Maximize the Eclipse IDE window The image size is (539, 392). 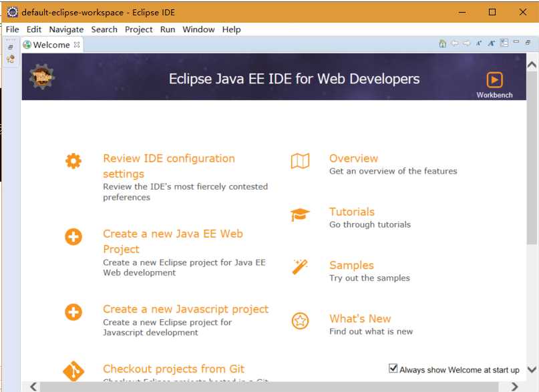pyautogui.click(x=492, y=12)
